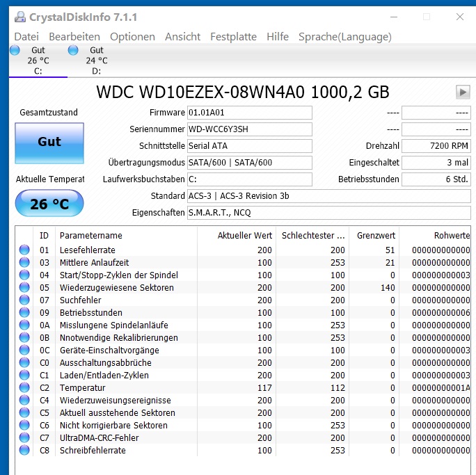Click status orb for Ausschaltungsabbrüche
Screen dimensions: 476x475
(x=24, y=362)
